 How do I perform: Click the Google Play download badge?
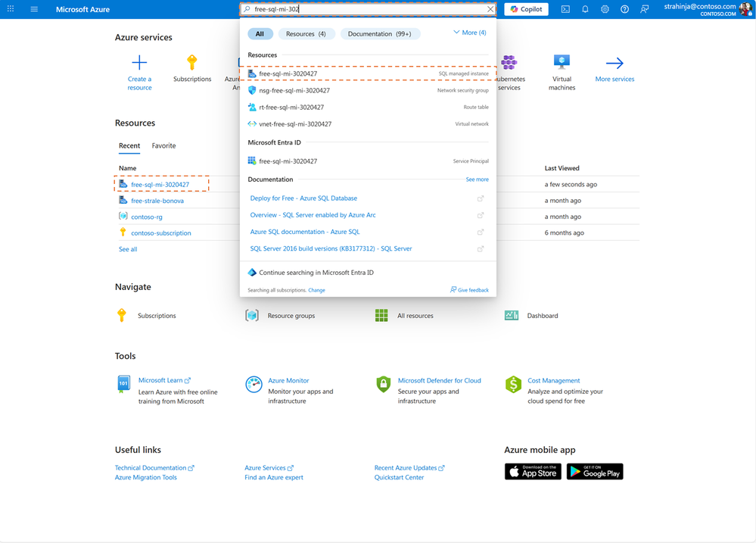tap(595, 472)
